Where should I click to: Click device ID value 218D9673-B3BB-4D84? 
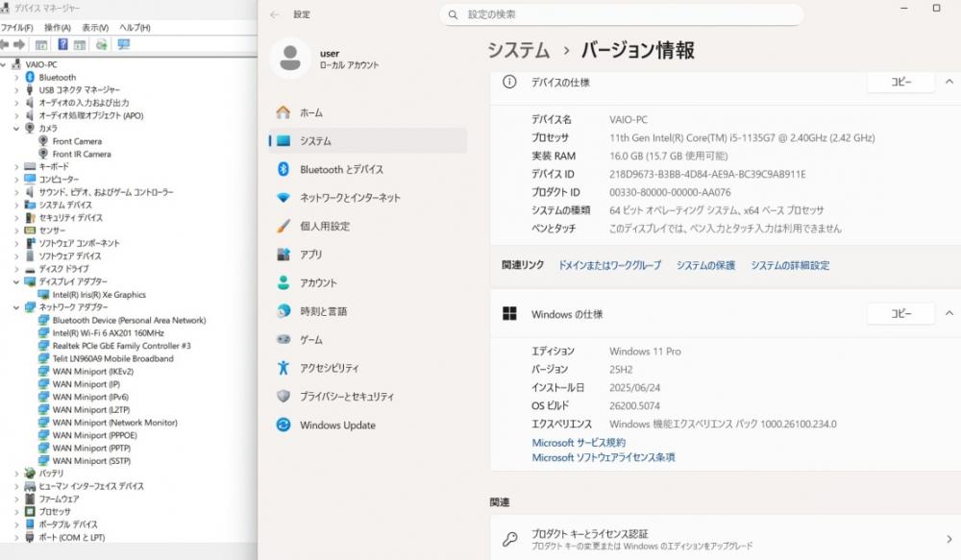[707, 174]
